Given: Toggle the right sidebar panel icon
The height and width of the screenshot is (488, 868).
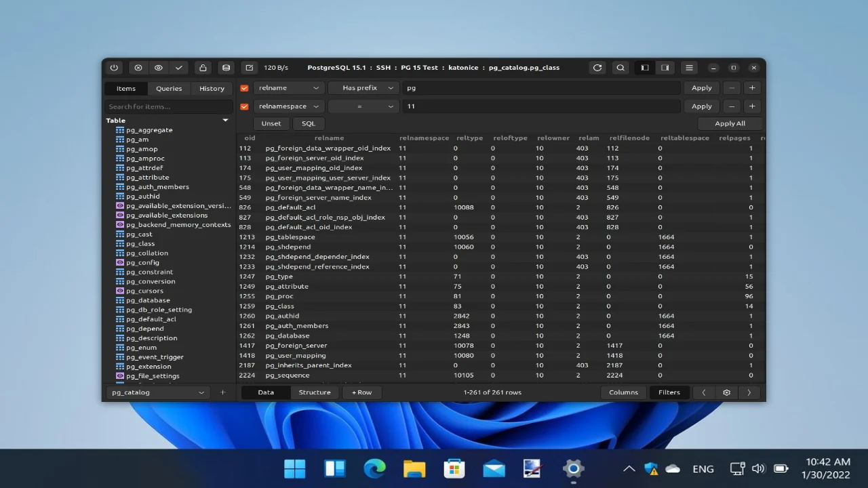Looking at the screenshot, I should pos(665,68).
